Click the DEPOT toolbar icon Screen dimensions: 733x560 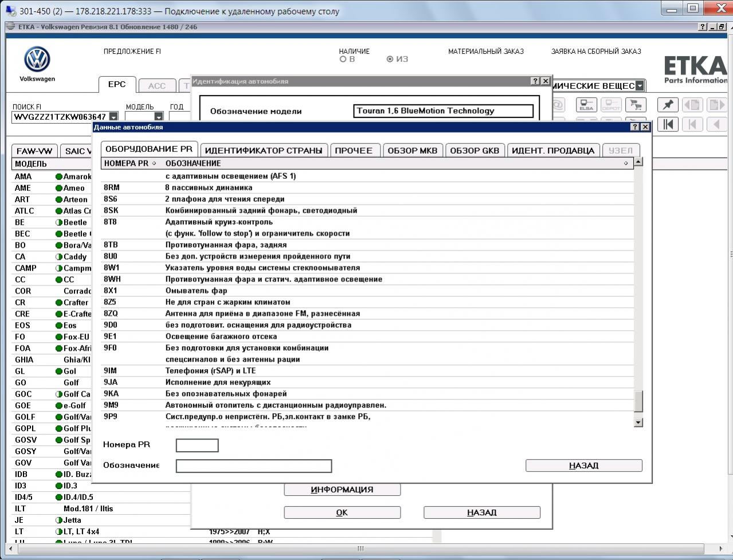(610, 105)
